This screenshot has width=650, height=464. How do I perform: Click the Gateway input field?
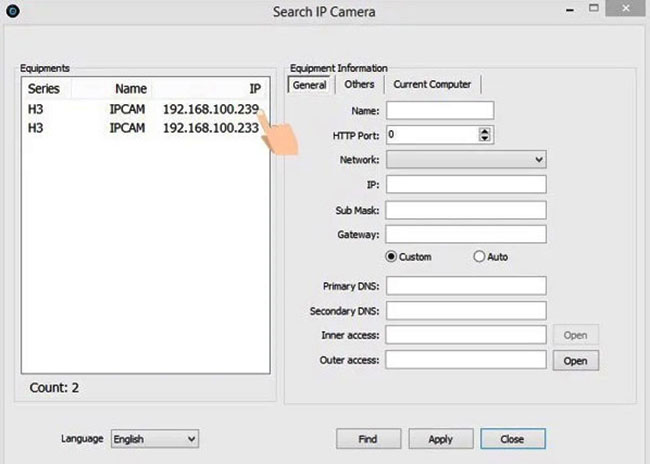(x=466, y=234)
